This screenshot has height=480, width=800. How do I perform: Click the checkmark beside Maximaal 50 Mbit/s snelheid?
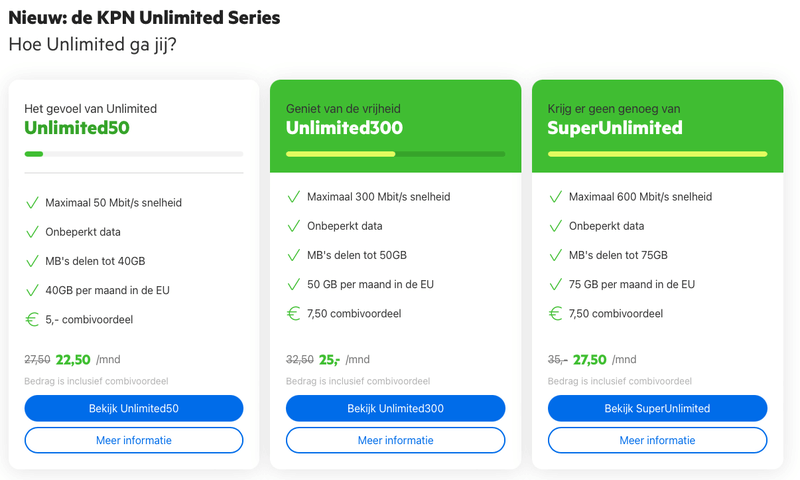pos(32,203)
